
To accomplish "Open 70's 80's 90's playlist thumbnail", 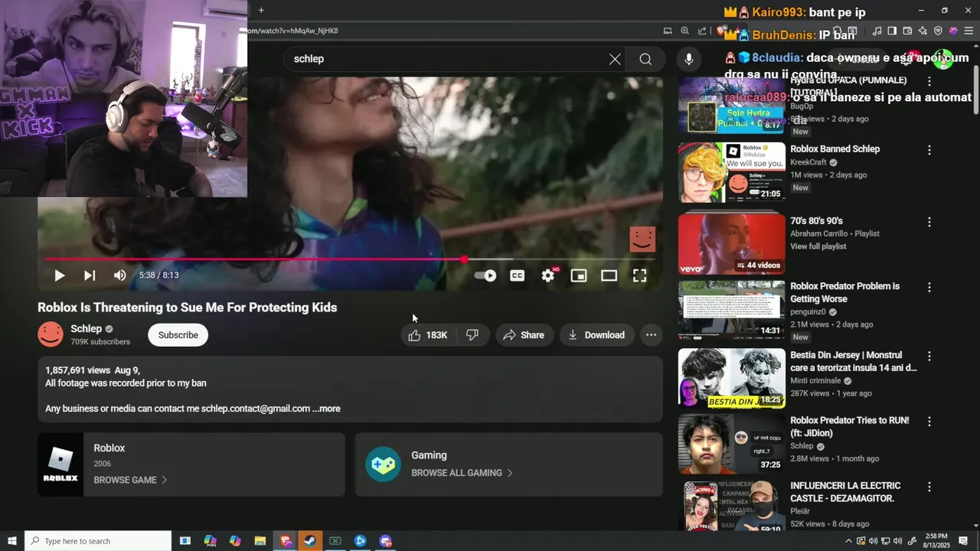I will [x=732, y=243].
